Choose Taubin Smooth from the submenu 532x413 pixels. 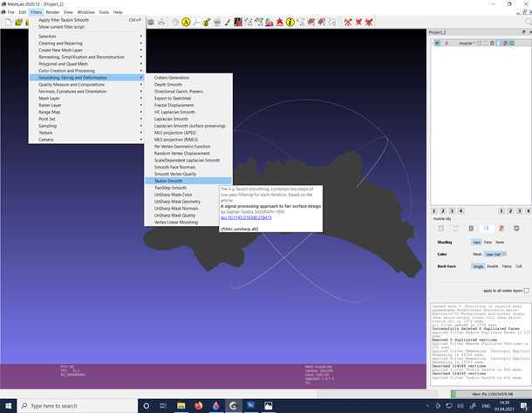point(188,181)
